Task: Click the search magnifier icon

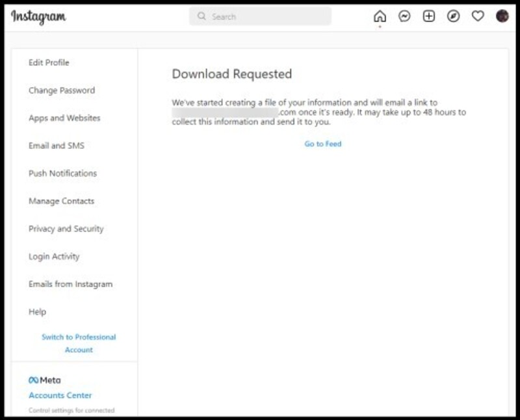Action: click(x=201, y=17)
